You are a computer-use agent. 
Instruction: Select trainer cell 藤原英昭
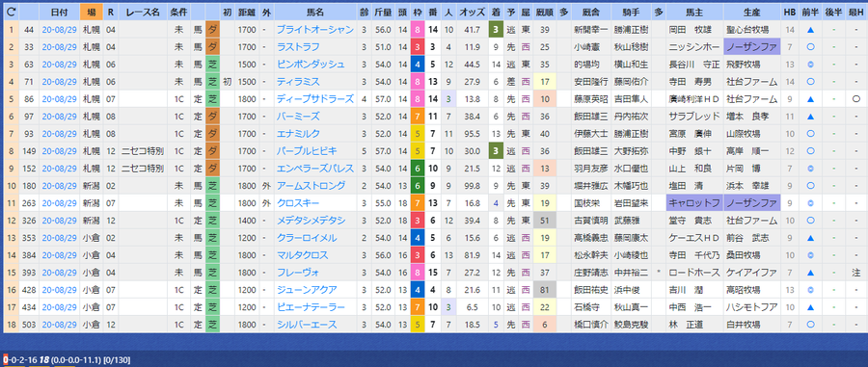point(591,99)
